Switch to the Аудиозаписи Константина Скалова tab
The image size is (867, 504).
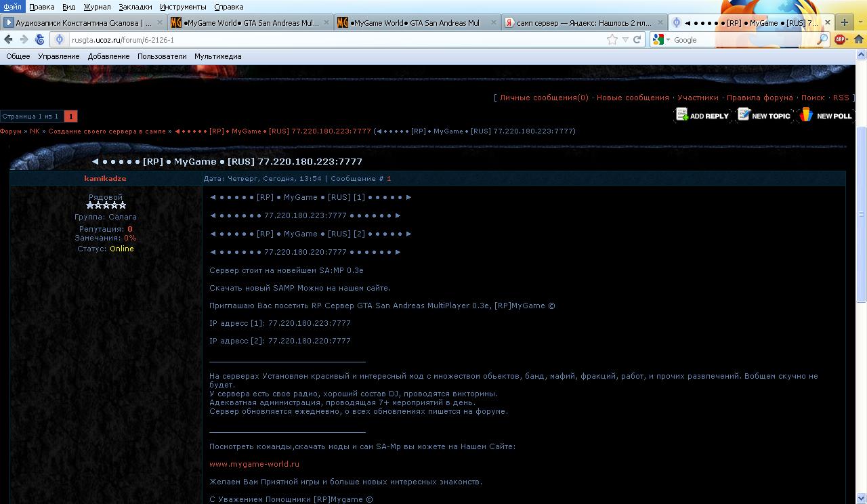tap(83, 22)
